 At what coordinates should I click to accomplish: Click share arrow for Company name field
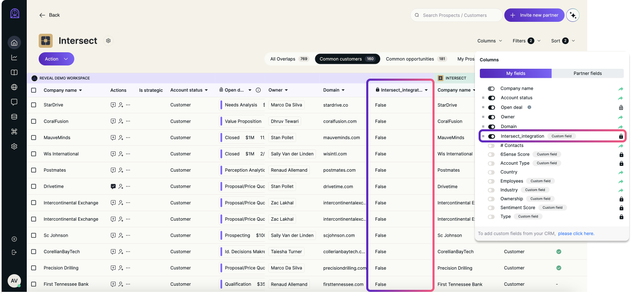tap(621, 89)
